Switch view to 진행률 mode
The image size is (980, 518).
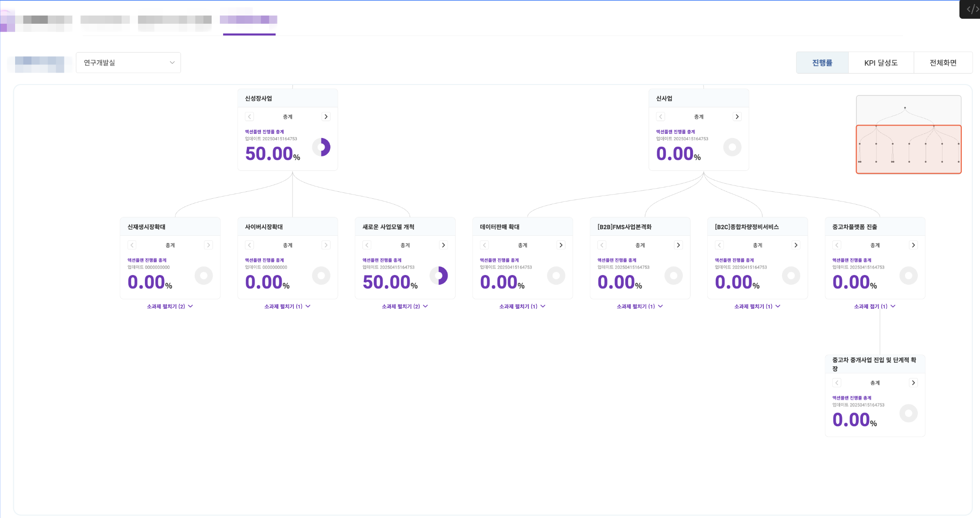pos(822,63)
